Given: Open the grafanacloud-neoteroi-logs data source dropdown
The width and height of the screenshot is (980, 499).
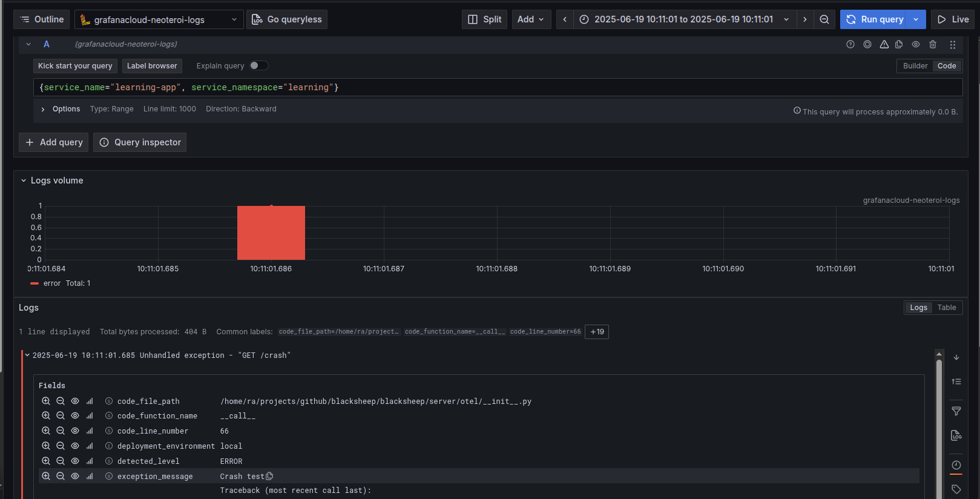Looking at the screenshot, I should 159,19.
